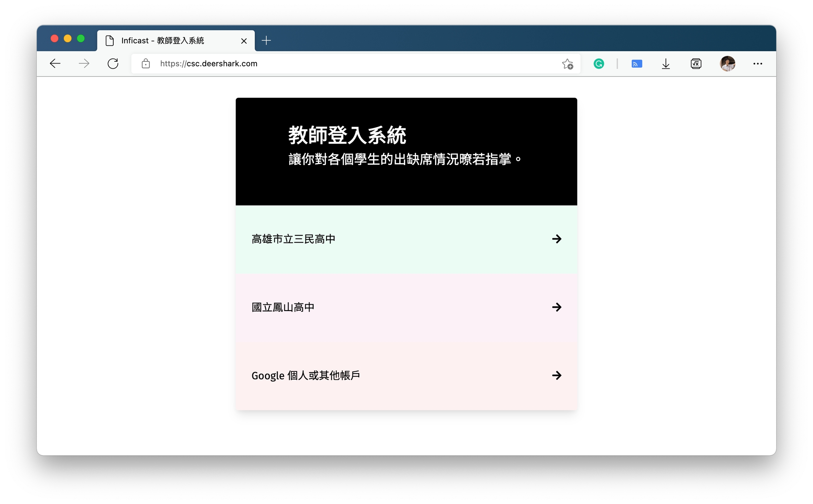813x504 pixels.
Task: Open the Grammarly extension icon
Action: 599,64
